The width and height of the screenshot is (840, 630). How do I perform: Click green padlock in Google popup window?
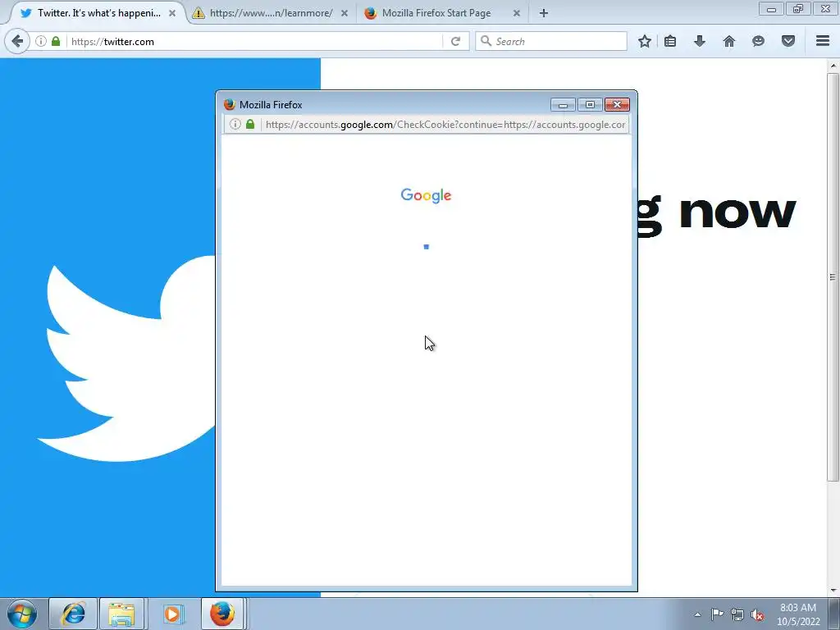tap(250, 125)
